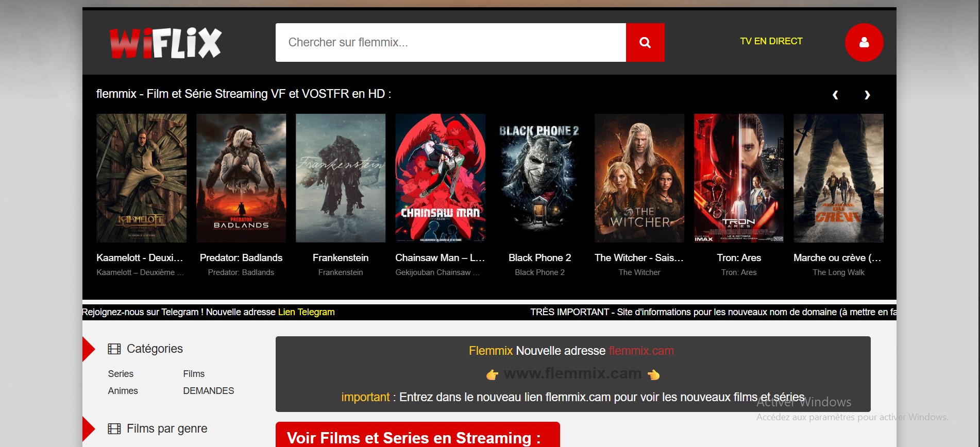Open the user account profile icon
Viewport: 980px width, 447px height.
point(864,43)
